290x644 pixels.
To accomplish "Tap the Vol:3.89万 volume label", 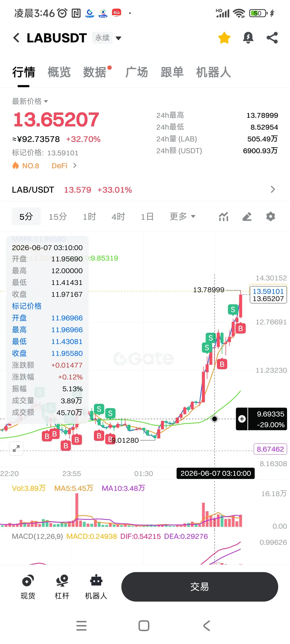I will coord(29,488).
